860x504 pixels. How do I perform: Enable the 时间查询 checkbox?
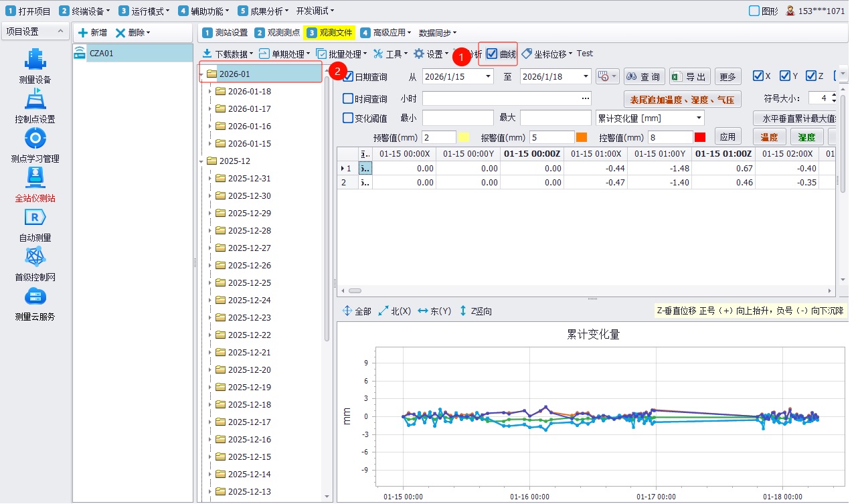tap(348, 98)
